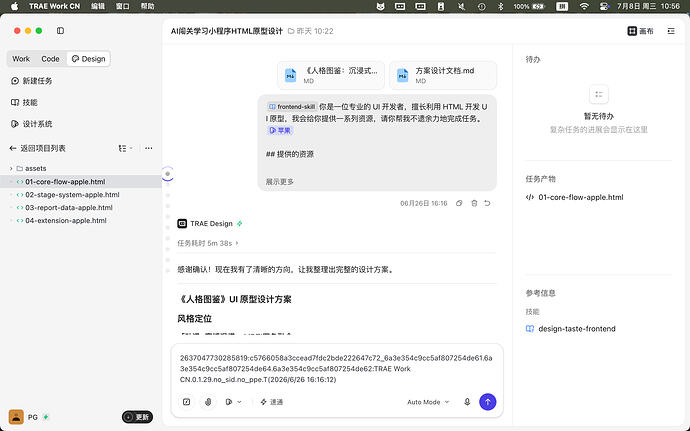Click the slash command icon in input bar
The width and height of the screenshot is (690, 431).
(187, 402)
